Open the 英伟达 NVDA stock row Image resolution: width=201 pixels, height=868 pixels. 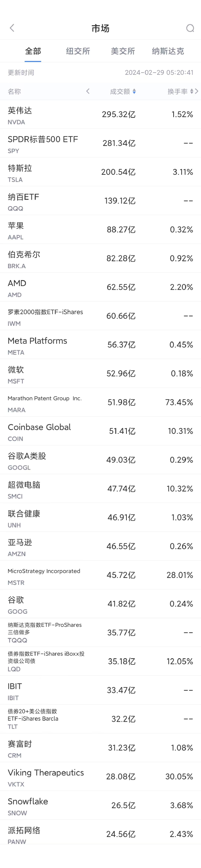point(100,115)
